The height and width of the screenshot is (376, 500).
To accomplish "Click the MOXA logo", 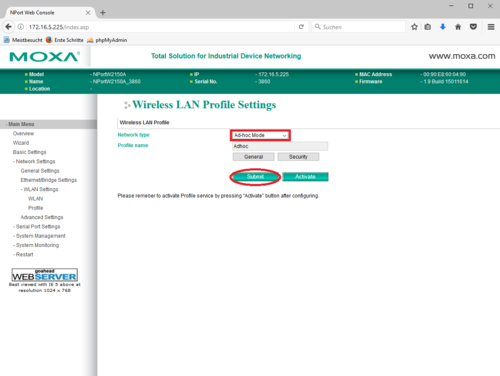I will pyautogui.click(x=45, y=56).
